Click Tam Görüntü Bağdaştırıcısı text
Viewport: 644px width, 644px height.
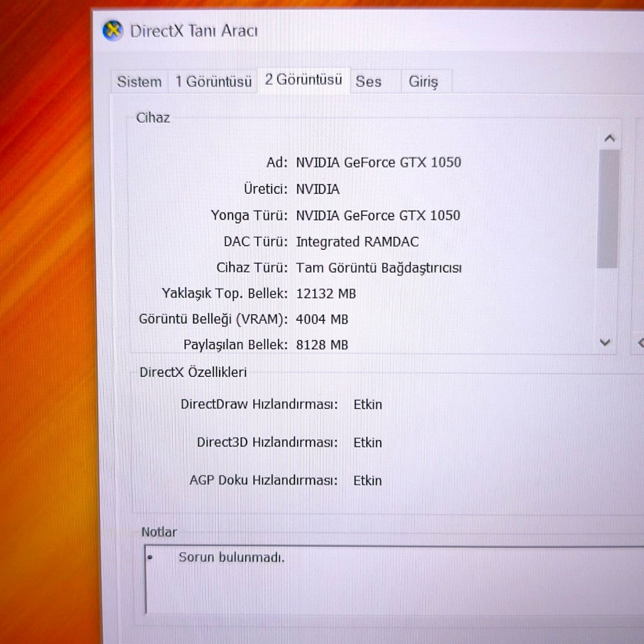(379, 268)
